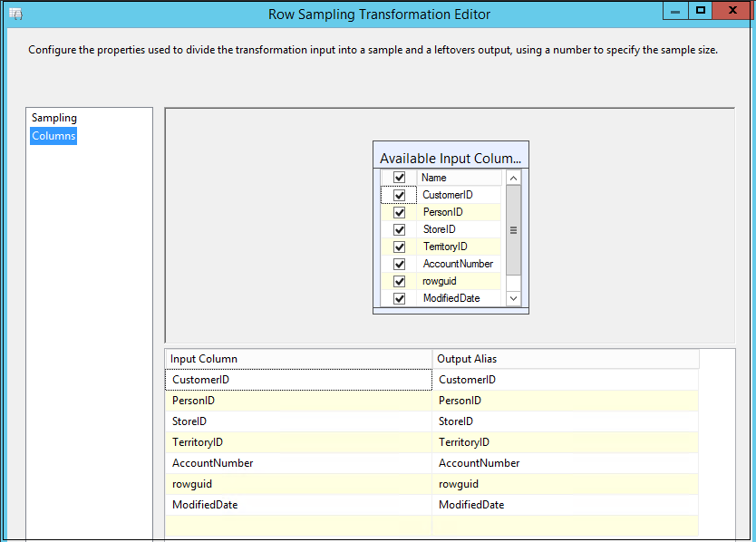Toggle the select-all checkbox beside Name header

click(x=400, y=179)
